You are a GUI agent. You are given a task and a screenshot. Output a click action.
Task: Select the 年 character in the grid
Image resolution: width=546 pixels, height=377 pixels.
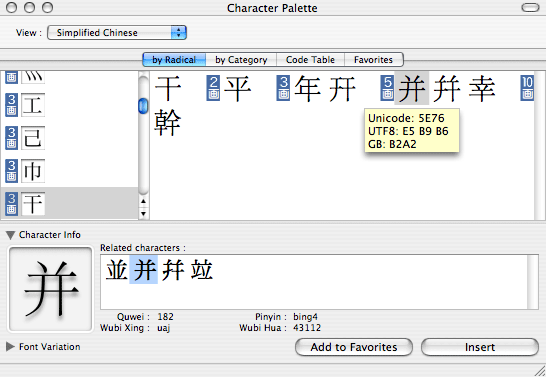307,89
